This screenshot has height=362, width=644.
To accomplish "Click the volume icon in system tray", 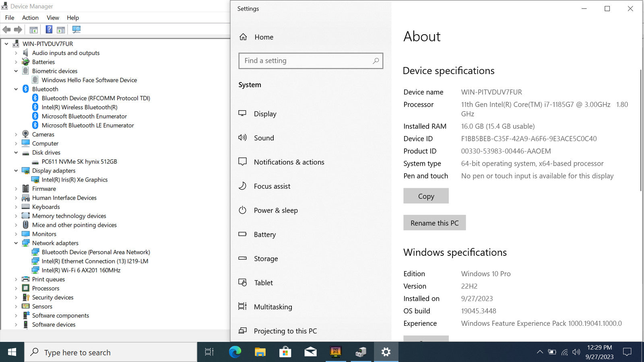I will tap(576, 352).
